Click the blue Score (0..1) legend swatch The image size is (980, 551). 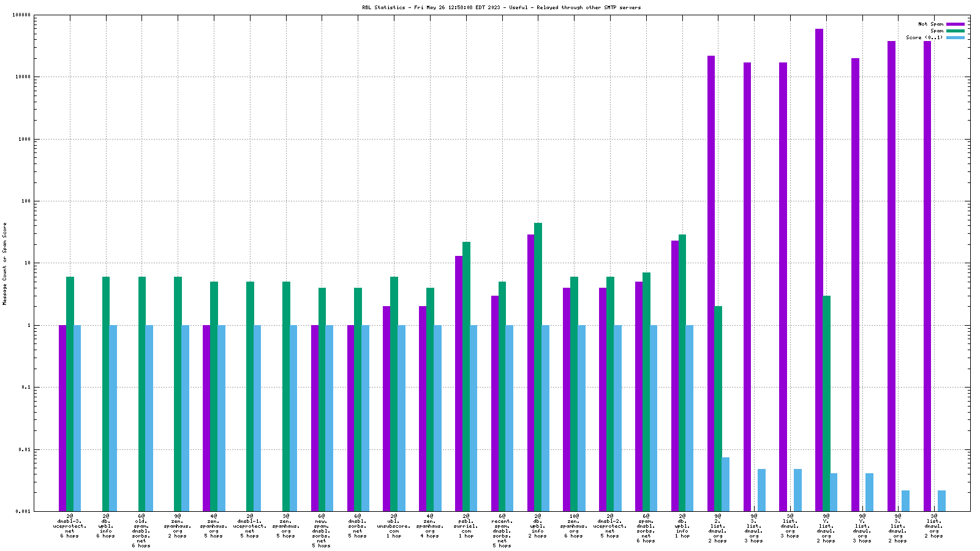[955, 37]
